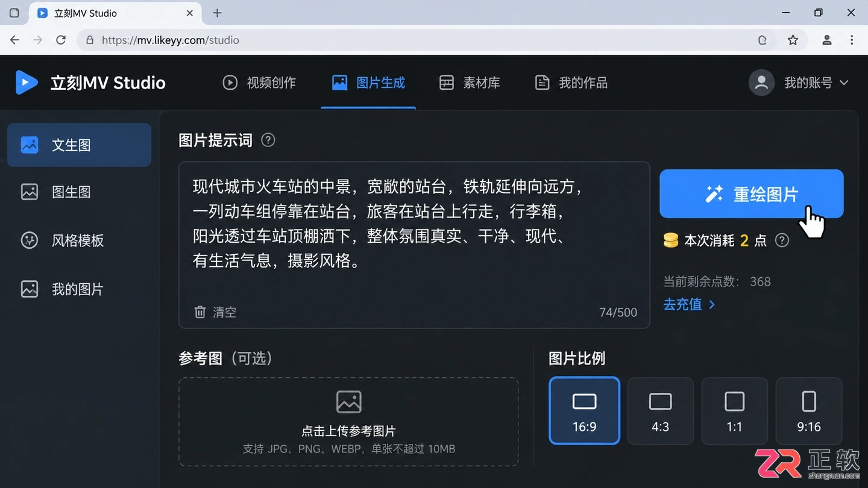The height and width of the screenshot is (488, 868).
Task: Click inside the prompt text area
Action: [x=414, y=245]
